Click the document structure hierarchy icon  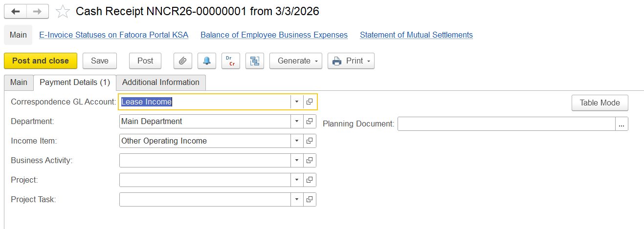click(x=254, y=61)
